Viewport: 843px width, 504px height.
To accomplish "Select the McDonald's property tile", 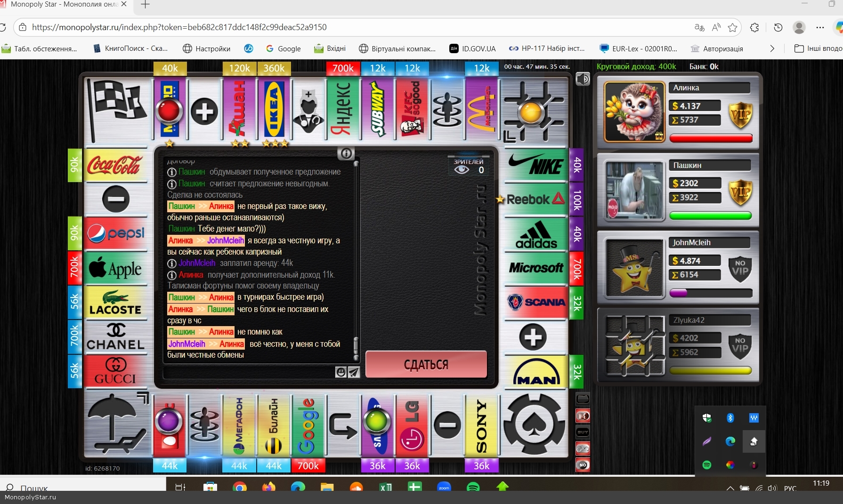I will pyautogui.click(x=481, y=109).
